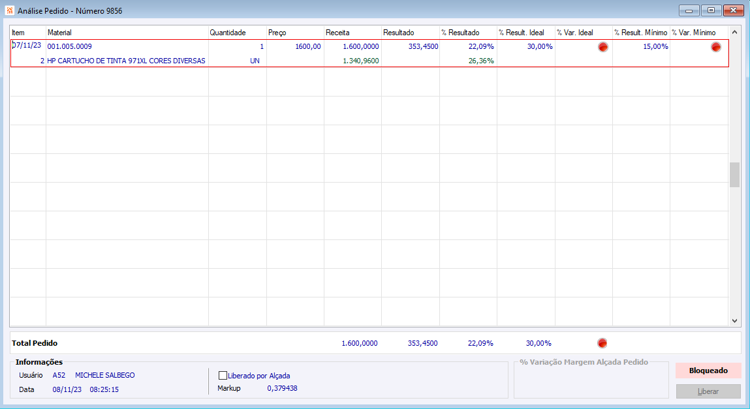Click red status dot in % Var. Mínimo column

[x=716, y=47]
